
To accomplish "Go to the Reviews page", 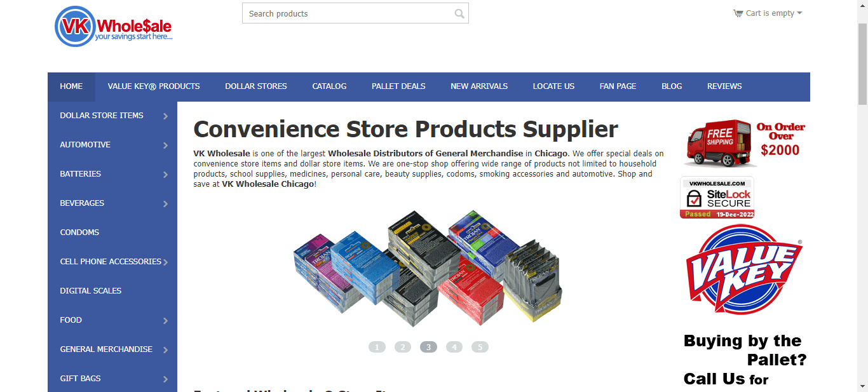I will coord(724,86).
